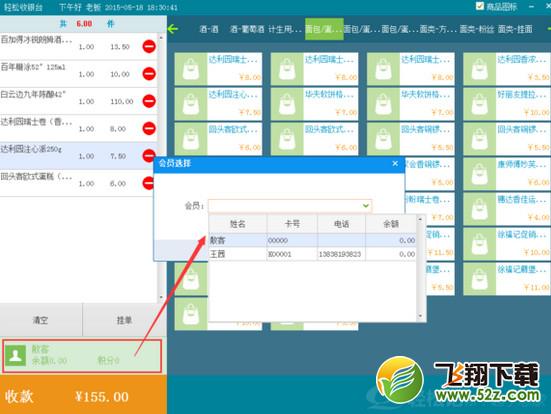Click cart list scrollbar up arrow
Image resolution: width=551 pixels, height=414 pixels.
[x=161, y=37]
